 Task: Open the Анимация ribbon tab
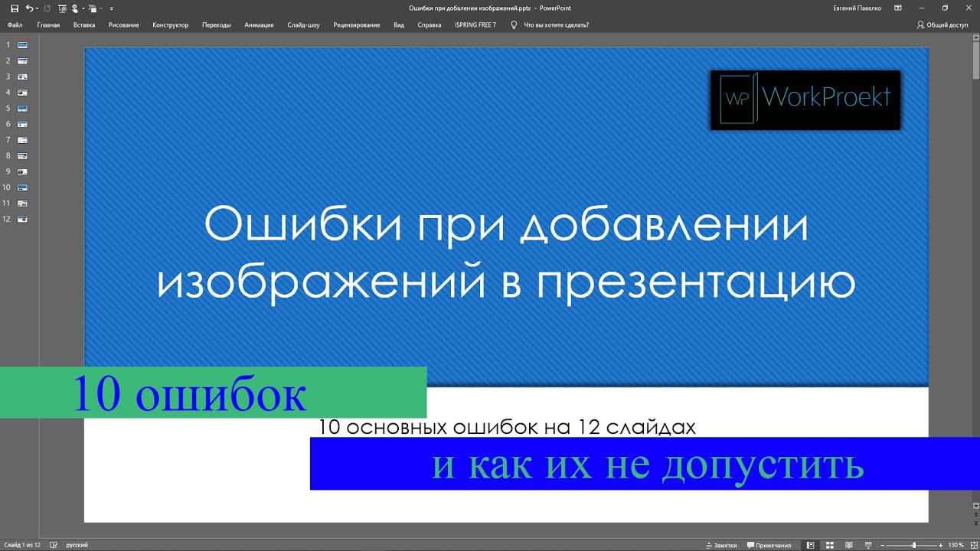259,24
